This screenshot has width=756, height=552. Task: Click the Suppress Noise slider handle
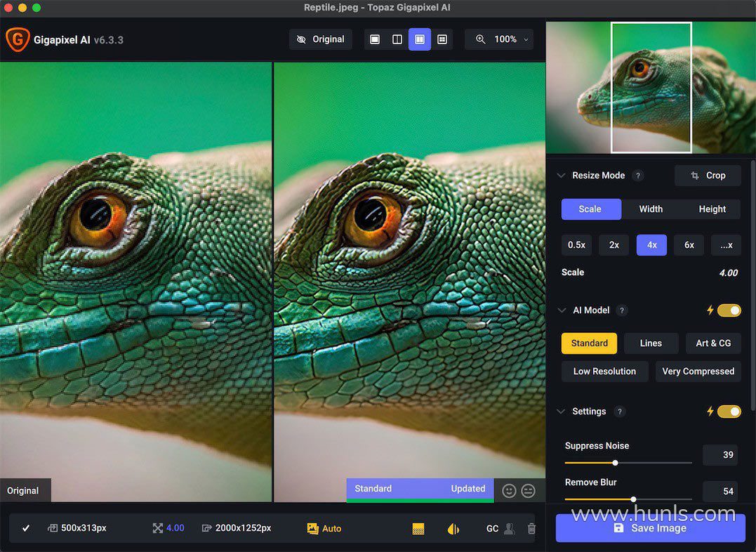615,463
